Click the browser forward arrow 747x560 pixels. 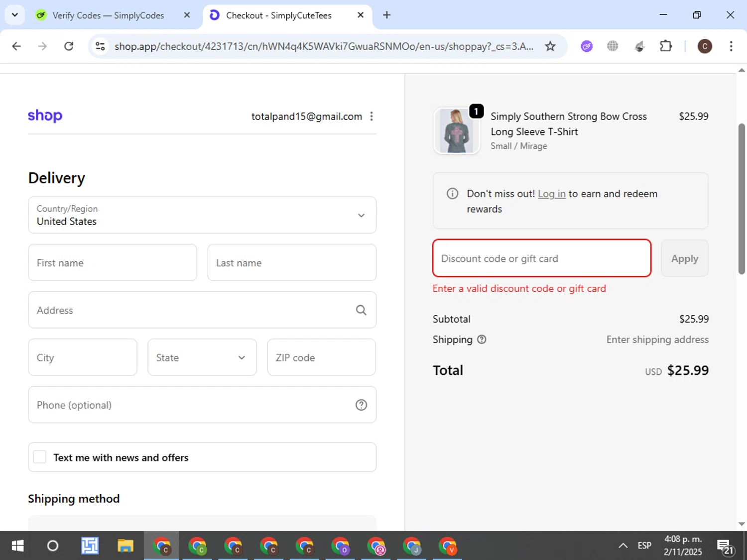43,46
